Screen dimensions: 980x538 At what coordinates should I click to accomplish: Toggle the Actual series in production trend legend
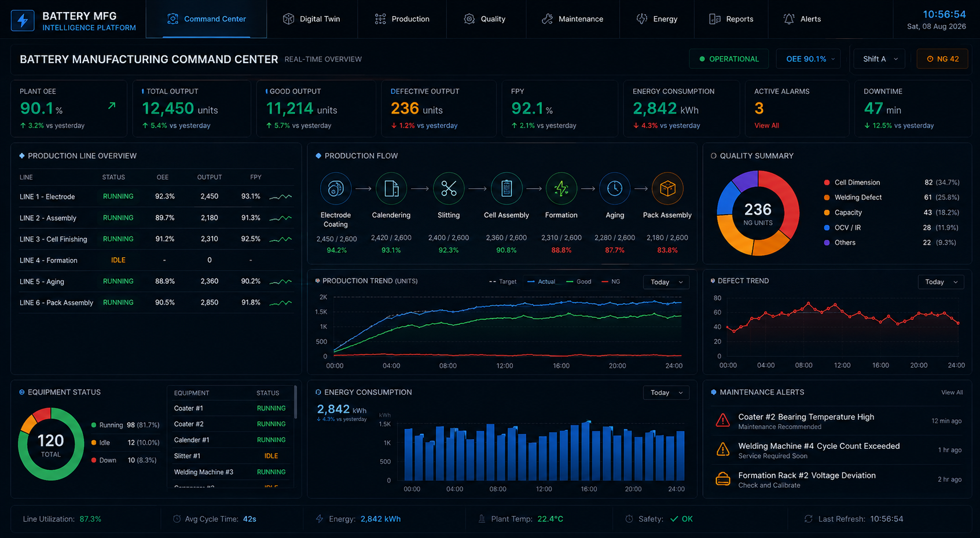tap(541, 282)
